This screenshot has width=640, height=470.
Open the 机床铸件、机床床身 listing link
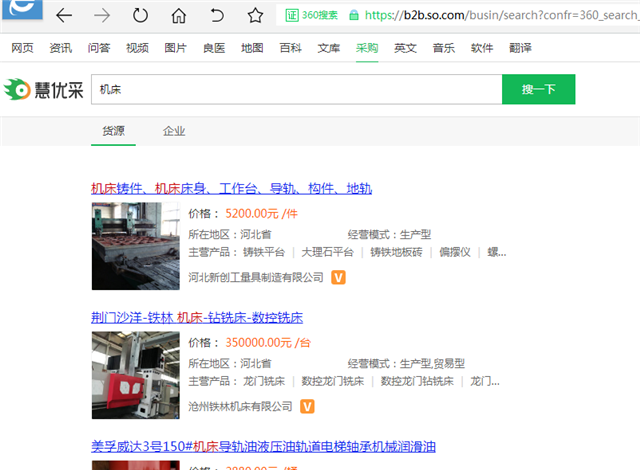231,188
